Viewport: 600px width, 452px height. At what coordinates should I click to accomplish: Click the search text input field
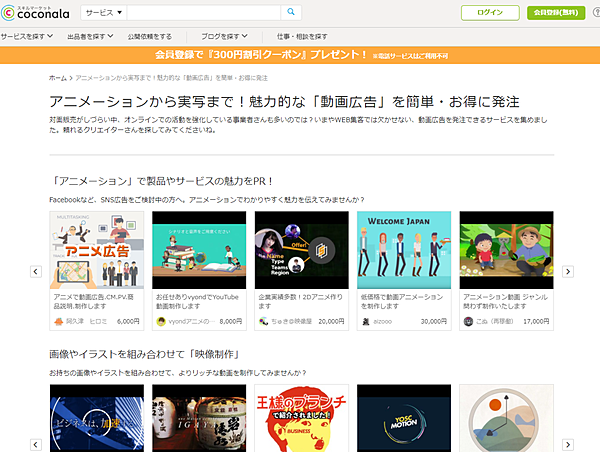203,13
